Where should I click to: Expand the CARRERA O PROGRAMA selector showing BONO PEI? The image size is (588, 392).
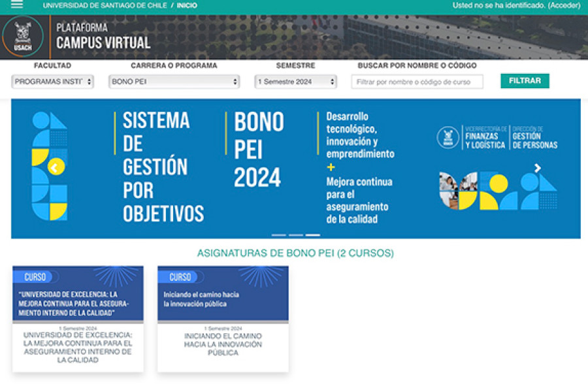click(173, 81)
